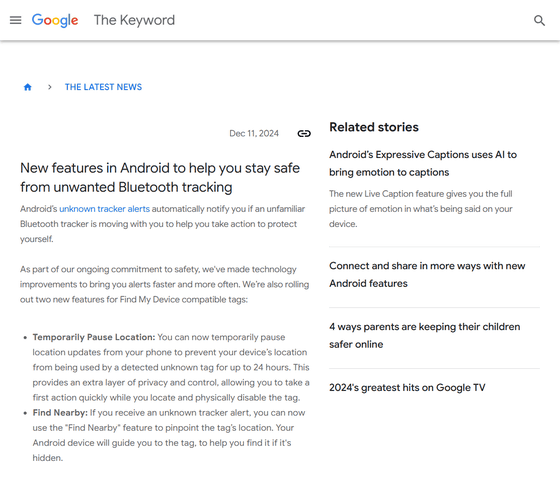
Task: Open the search magnifier icon
Action: click(539, 20)
